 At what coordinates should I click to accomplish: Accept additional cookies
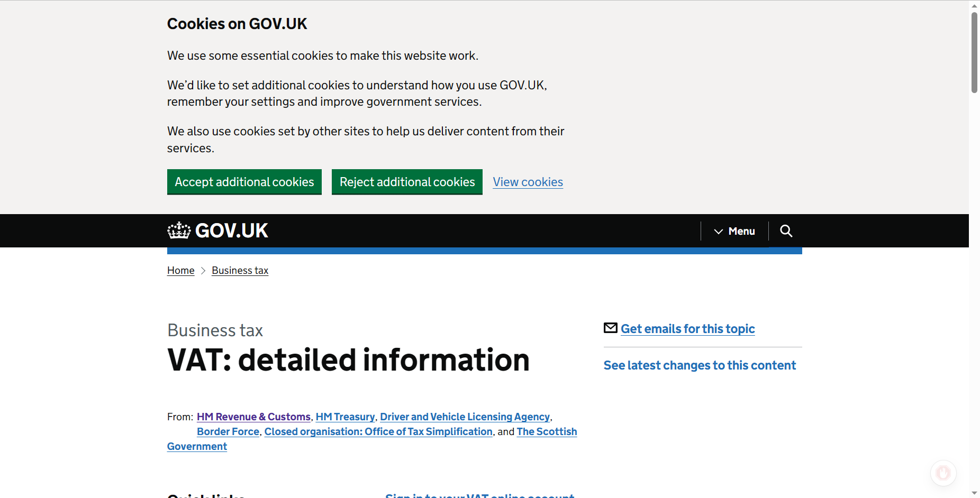(244, 182)
